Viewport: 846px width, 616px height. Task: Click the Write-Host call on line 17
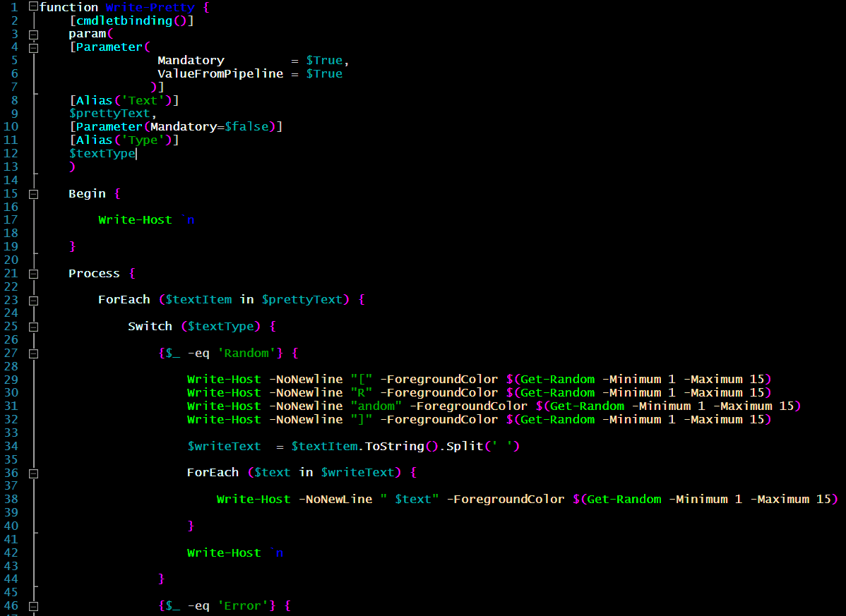(135, 219)
